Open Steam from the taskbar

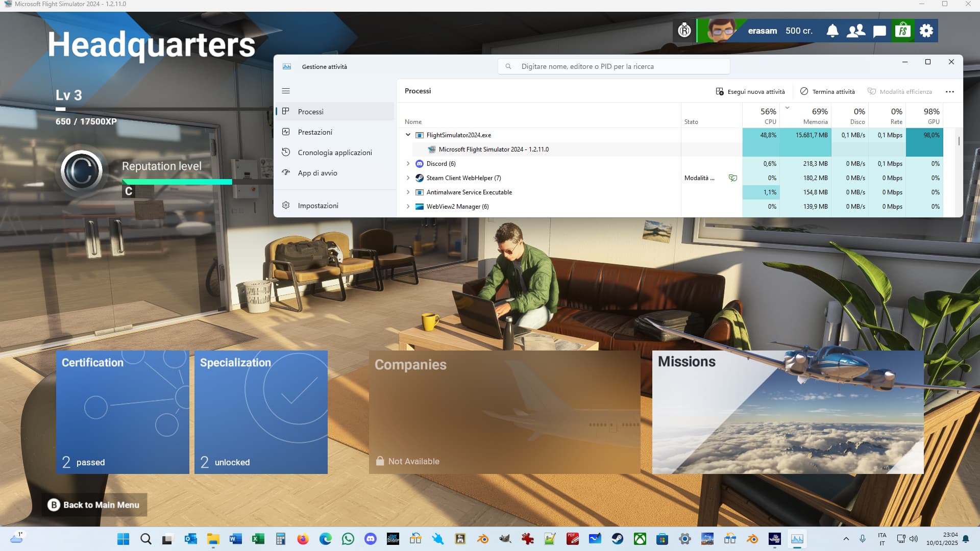[618, 539]
